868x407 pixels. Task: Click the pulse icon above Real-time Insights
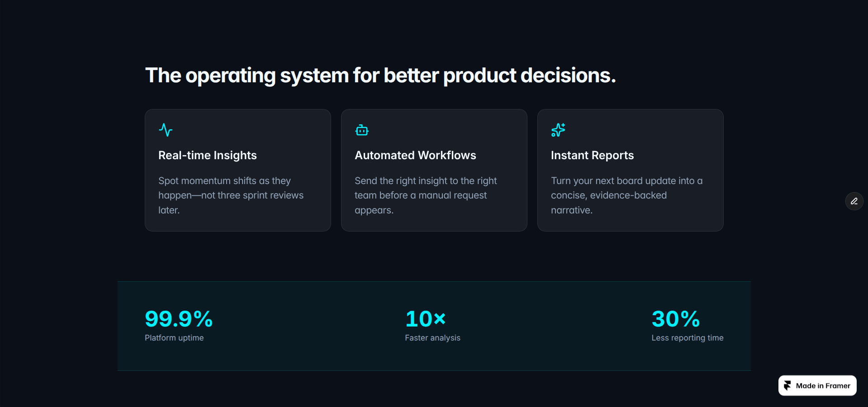(166, 130)
